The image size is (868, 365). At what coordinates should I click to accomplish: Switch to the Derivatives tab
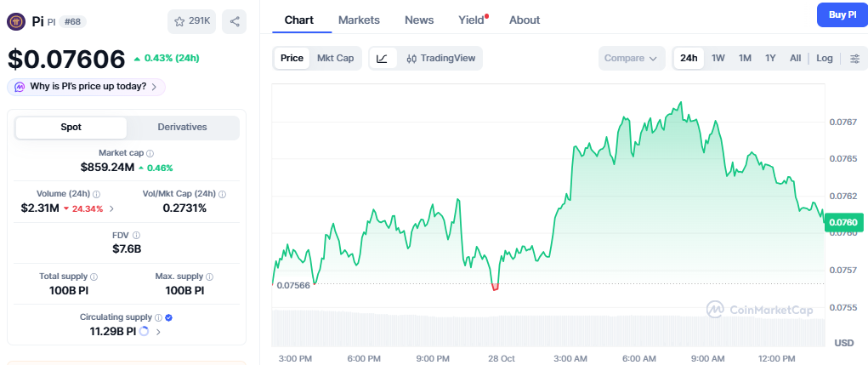point(182,128)
